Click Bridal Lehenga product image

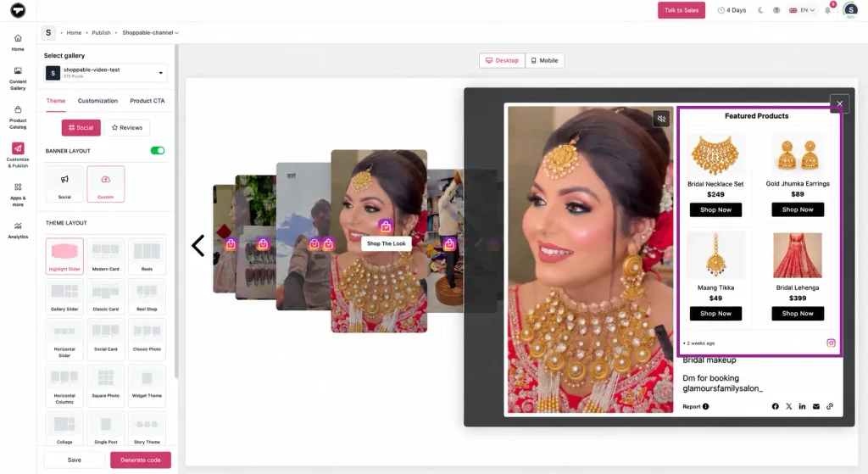pos(798,255)
